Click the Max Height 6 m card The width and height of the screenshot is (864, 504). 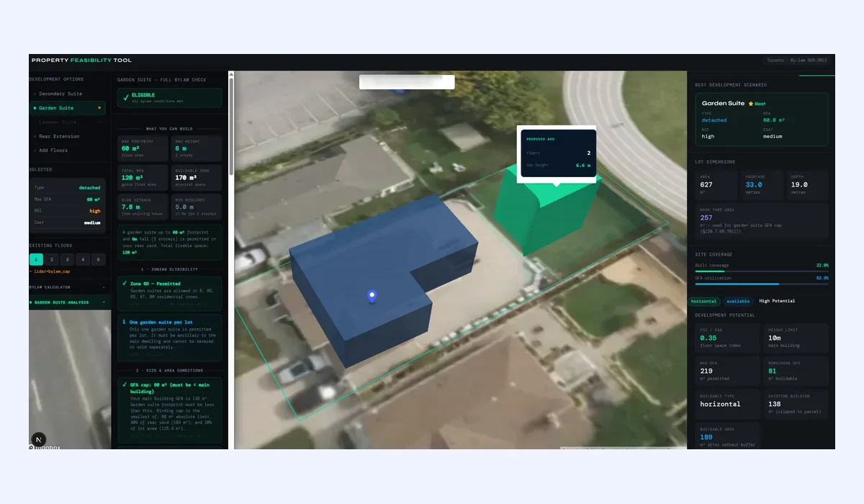point(197,149)
